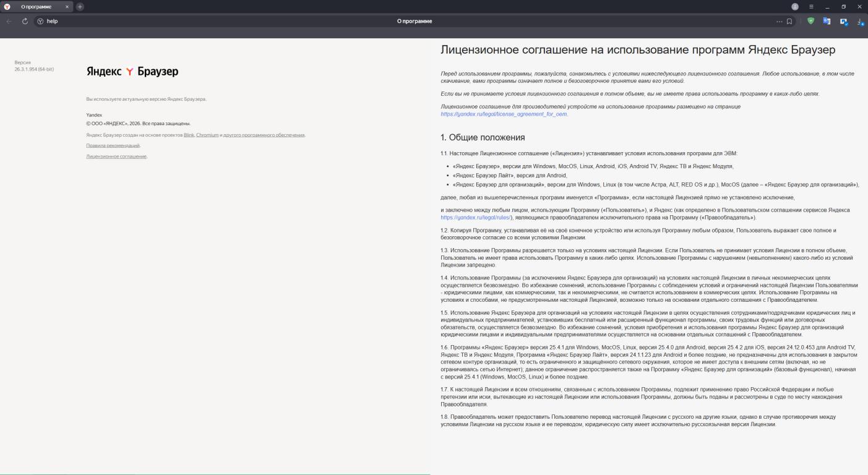
Task: Click the page translator icon
Action: tap(827, 21)
